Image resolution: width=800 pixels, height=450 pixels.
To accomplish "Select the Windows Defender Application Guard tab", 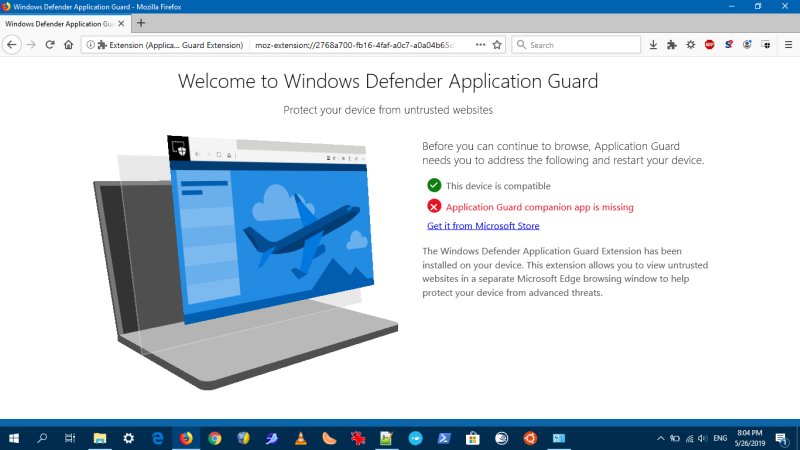I will coord(59,23).
